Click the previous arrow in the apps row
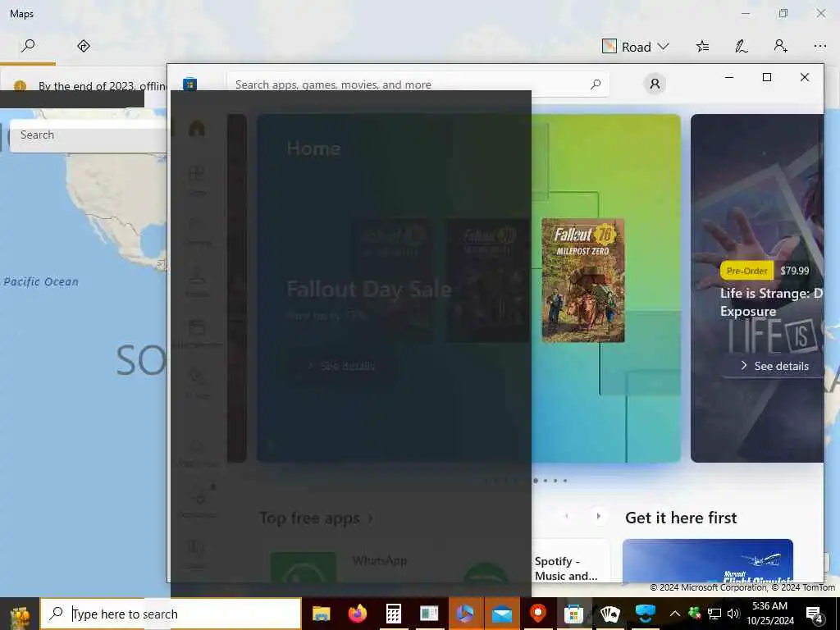This screenshot has width=840, height=630. tap(566, 517)
